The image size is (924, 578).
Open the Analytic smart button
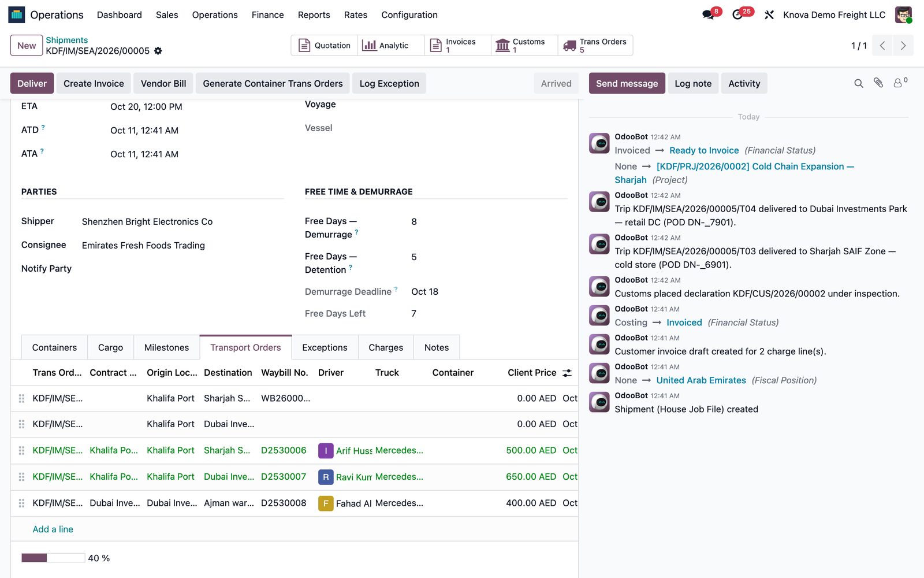tap(391, 46)
